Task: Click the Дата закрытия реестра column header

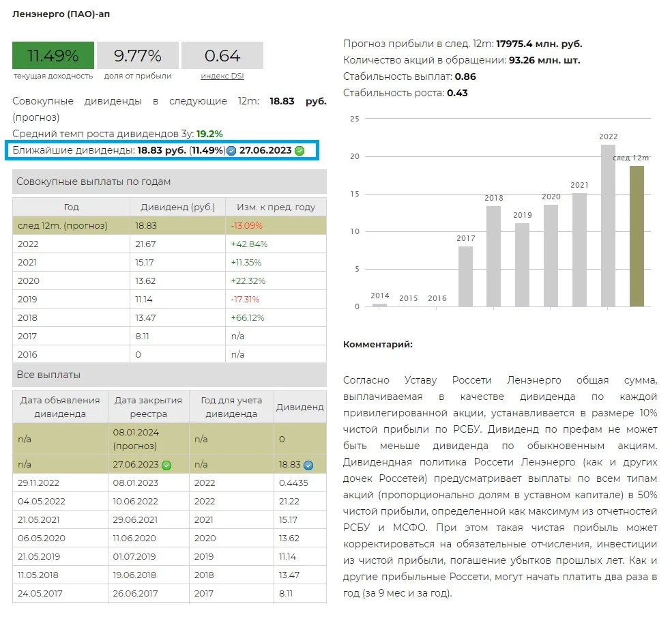Action: [148, 407]
